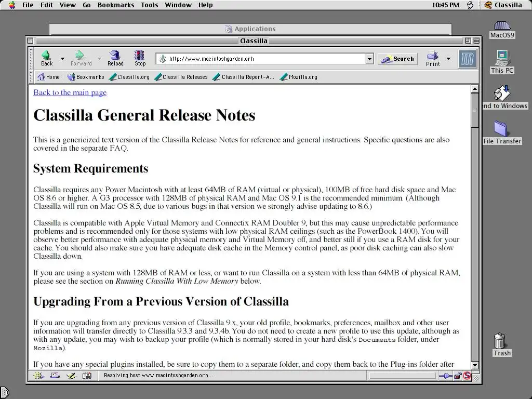This screenshot has height=399, width=532.
Task: Click the red S icon in the status bar
Action: (x=467, y=376)
